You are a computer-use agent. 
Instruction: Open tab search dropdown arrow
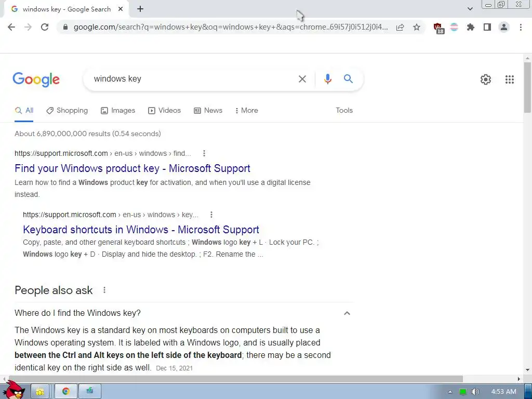pos(470,9)
